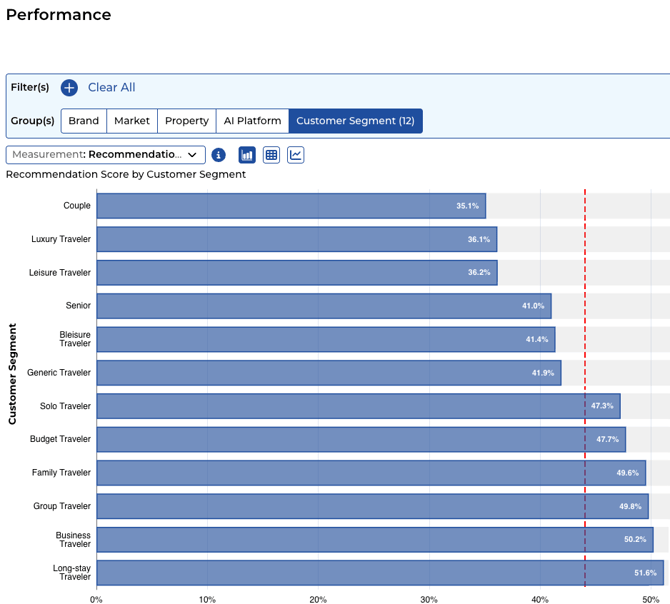Click the 'Family Traveler' axis label
670x604 pixels.
pyautogui.click(x=61, y=472)
